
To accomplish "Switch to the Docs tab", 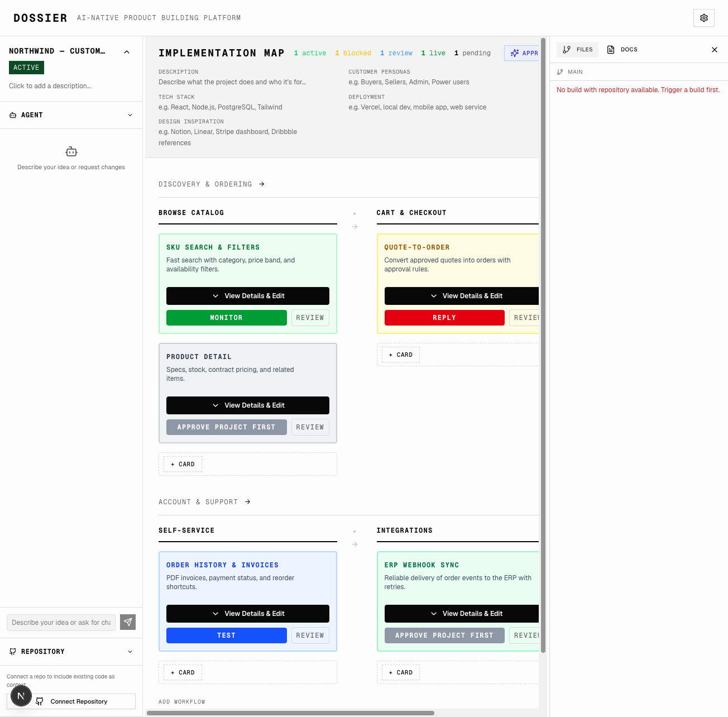I will [x=622, y=50].
